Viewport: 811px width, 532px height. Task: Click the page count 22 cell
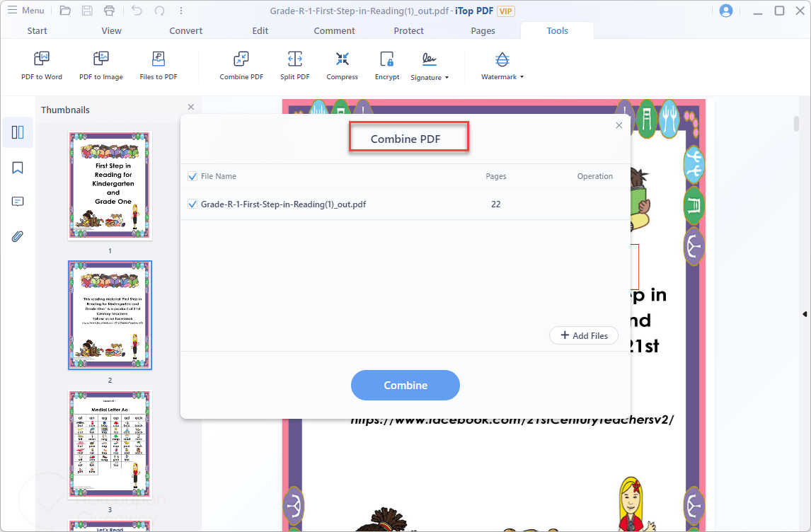pyautogui.click(x=495, y=204)
